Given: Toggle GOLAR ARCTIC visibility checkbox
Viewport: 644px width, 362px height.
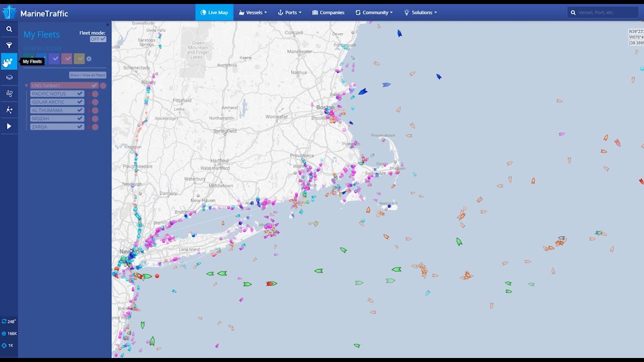Looking at the screenshot, I should [80, 102].
